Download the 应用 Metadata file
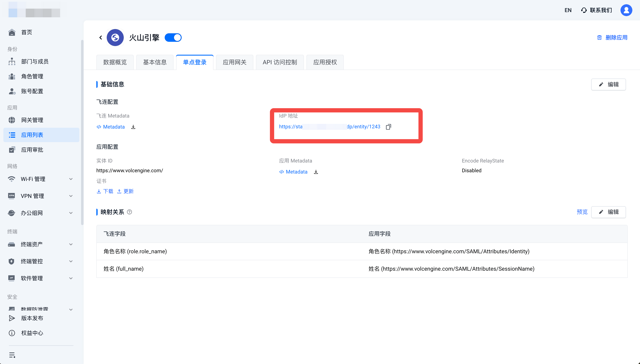The height and width of the screenshot is (364, 640). (x=316, y=172)
